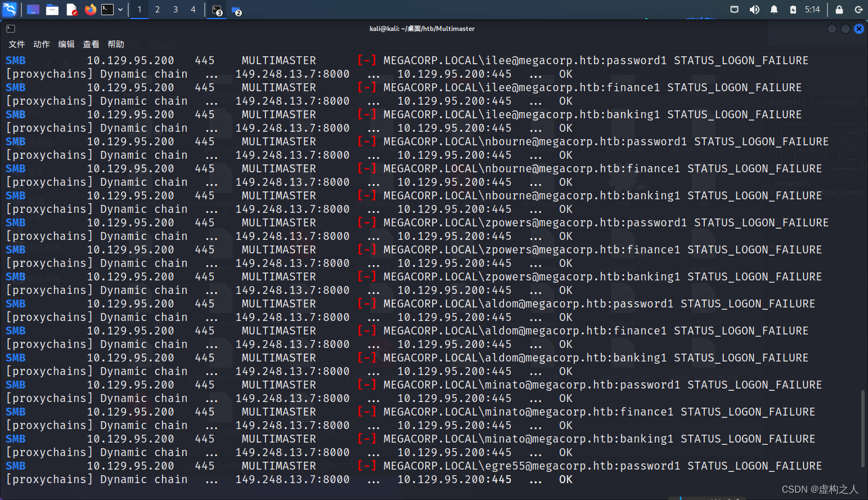
Task: Lock the screen with padlock icon
Action: point(839,10)
